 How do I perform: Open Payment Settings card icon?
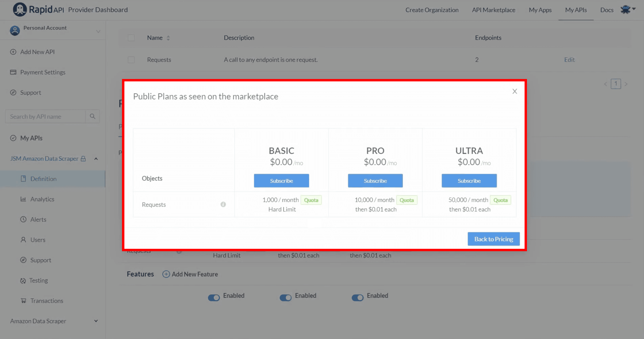[13, 72]
